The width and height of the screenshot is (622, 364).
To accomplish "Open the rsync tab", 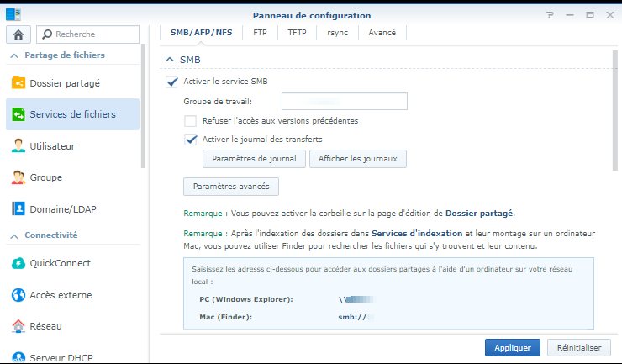I will tap(328, 33).
